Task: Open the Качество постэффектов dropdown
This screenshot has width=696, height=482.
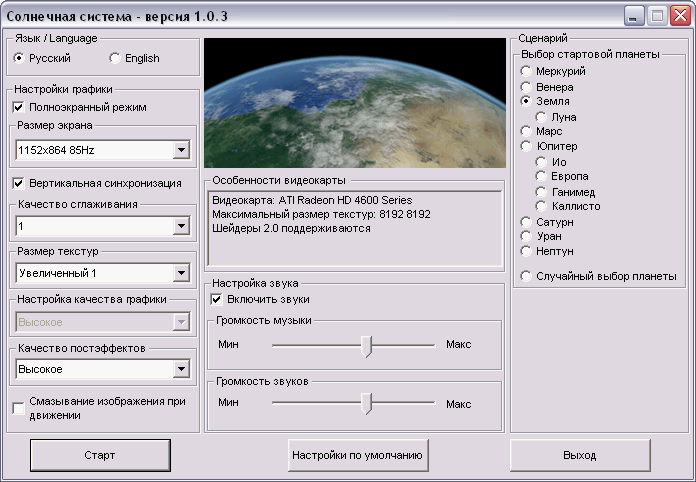Action: (103, 369)
